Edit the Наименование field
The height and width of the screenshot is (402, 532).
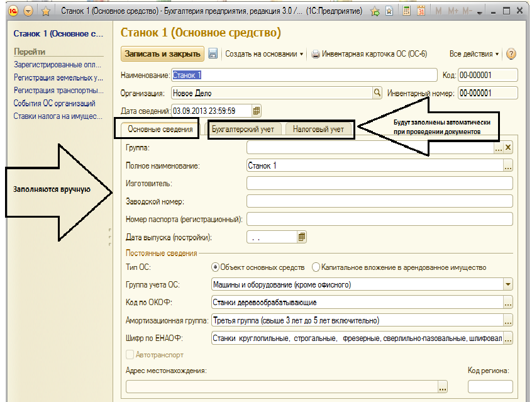304,75
